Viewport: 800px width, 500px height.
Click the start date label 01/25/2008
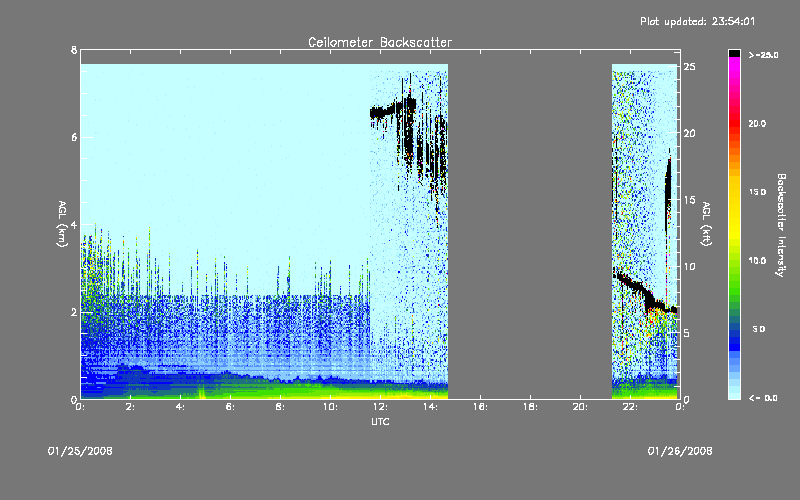click(80, 451)
